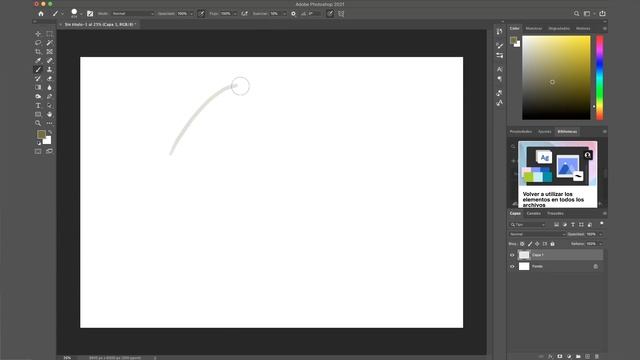Switch to the Ajustes tab
The width and height of the screenshot is (640, 360).
click(544, 131)
